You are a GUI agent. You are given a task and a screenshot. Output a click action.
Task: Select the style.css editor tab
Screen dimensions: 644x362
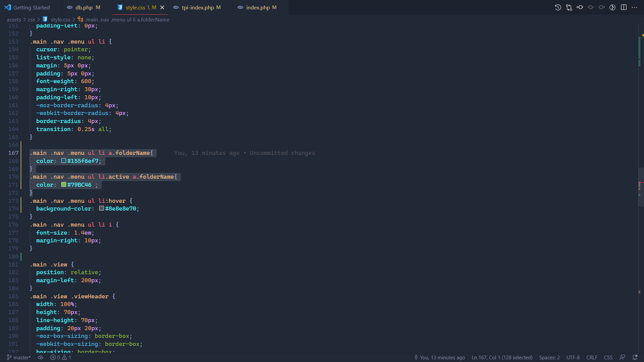click(x=141, y=7)
